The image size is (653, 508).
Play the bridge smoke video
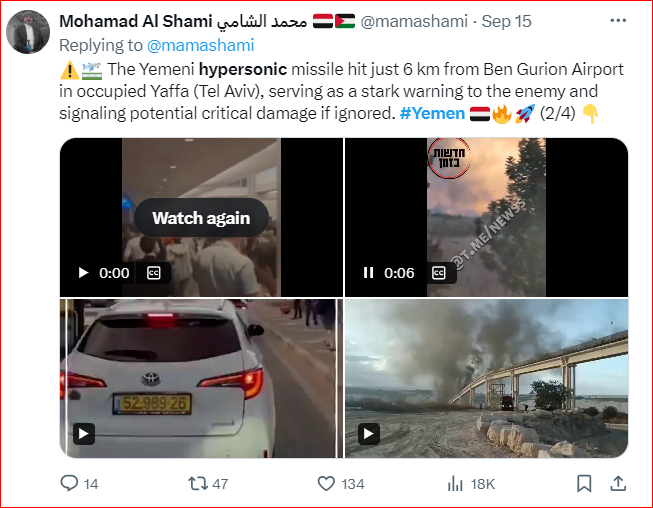click(x=369, y=434)
